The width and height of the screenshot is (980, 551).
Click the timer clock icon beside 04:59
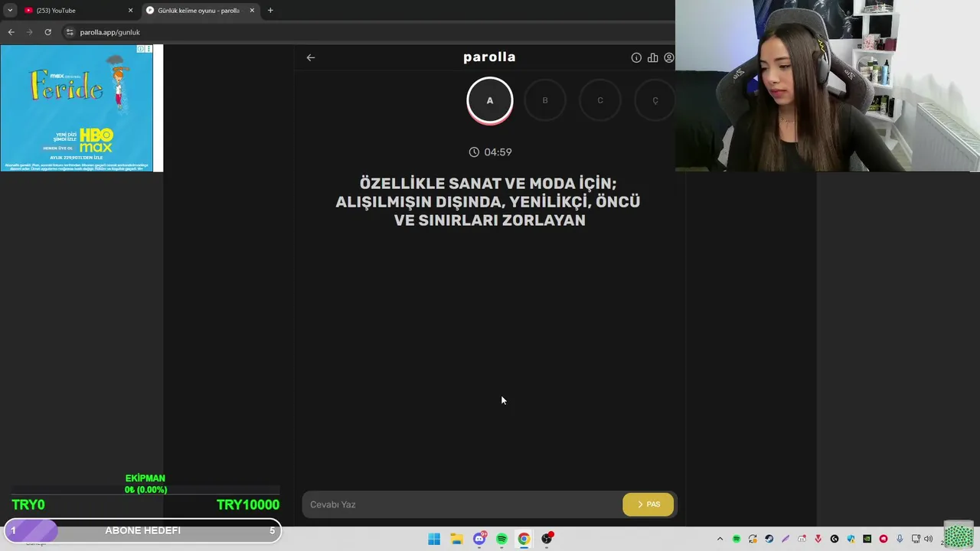[x=474, y=152]
